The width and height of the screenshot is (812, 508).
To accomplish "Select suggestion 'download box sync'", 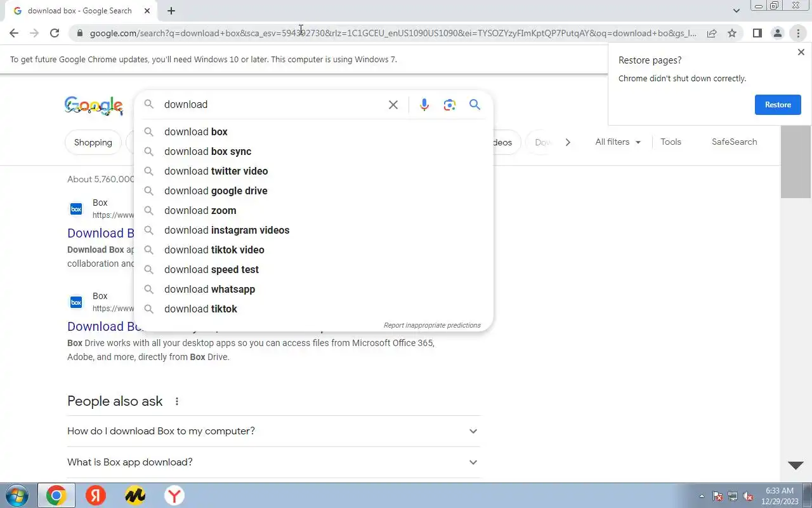I will click(x=313, y=151).
